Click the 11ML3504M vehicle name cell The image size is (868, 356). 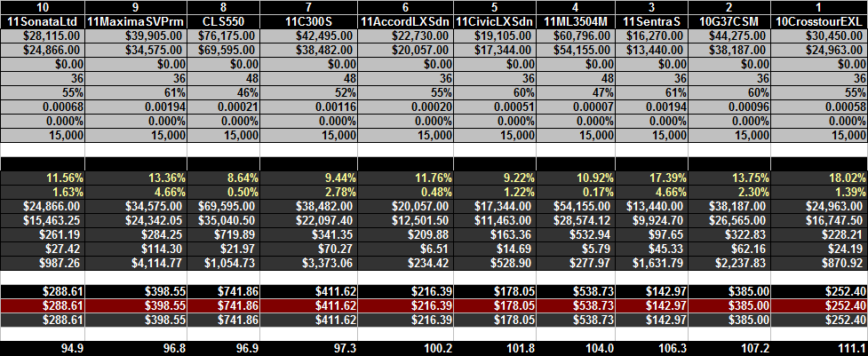point(576,22)
